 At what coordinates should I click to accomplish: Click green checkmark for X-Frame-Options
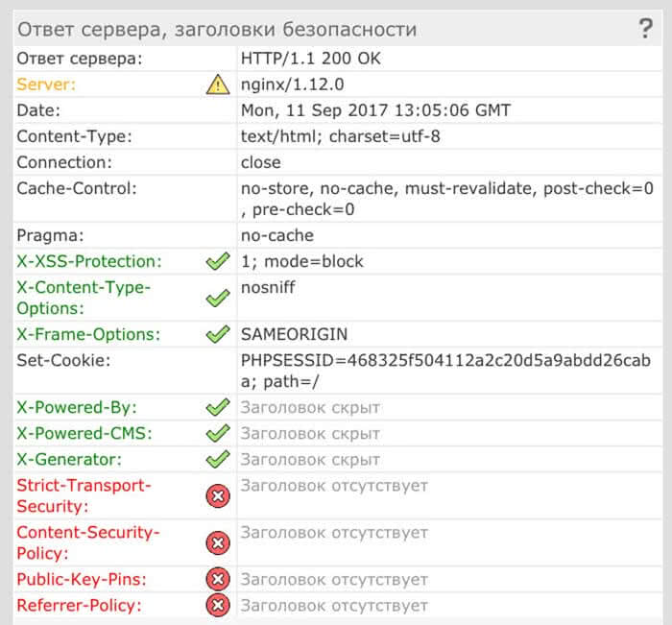pos(218,334)
